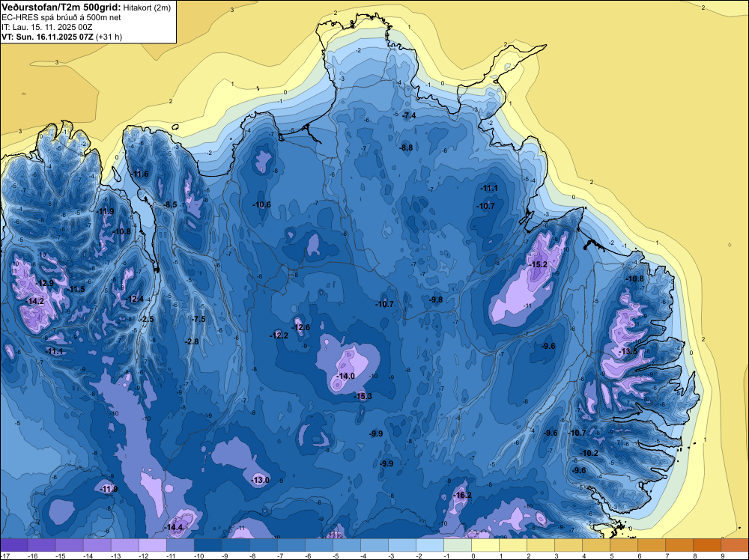The width and height of the screenshot is (749, 560).
Task: Select the -2.5 temperature value
Action: (147, 319)
